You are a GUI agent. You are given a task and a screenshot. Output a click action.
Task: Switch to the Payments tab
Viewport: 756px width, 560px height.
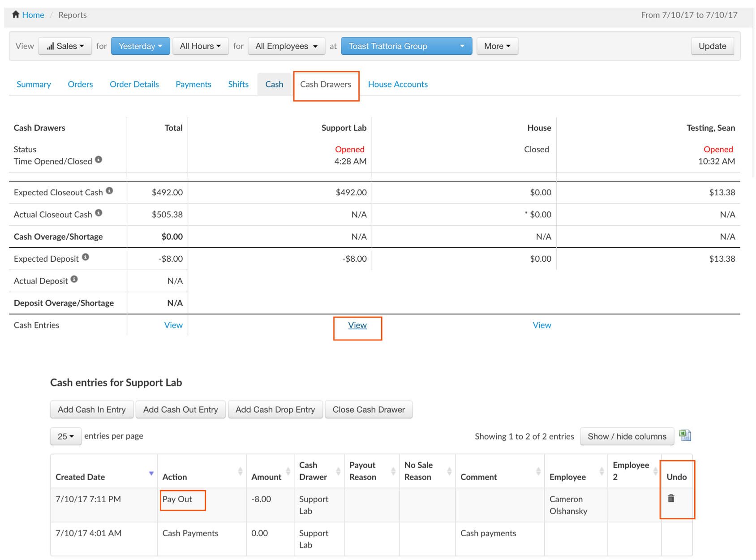tap(193, 84)
